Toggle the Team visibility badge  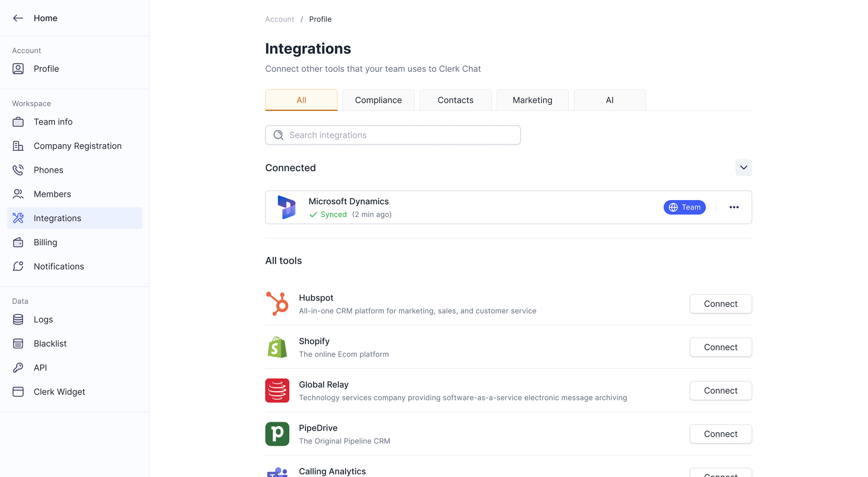pos(684,207)
